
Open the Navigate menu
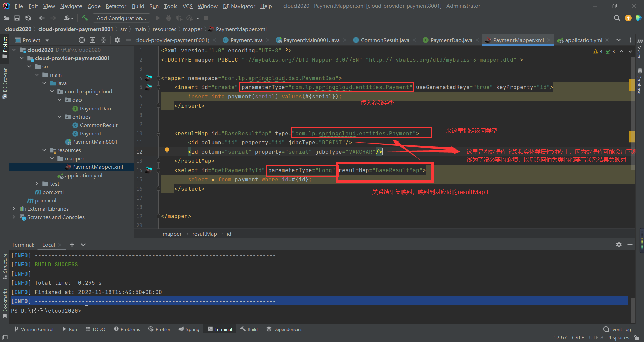(71, 6)
